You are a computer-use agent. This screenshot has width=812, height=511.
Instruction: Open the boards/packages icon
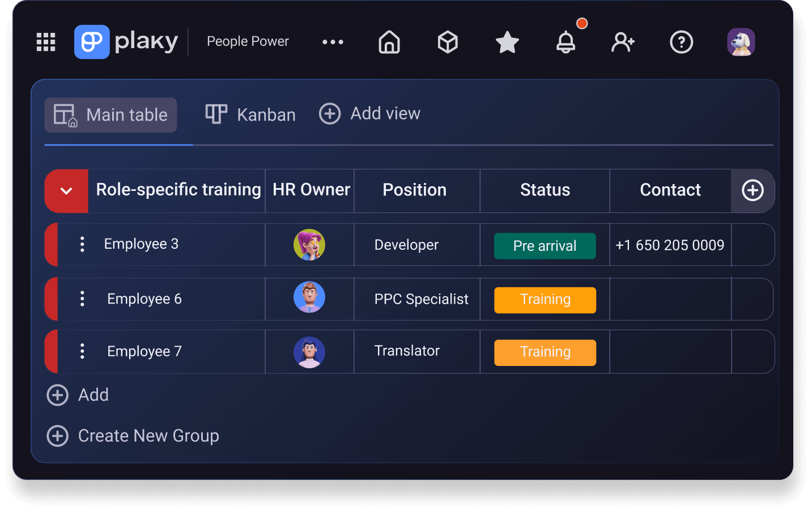pyautogui.click(x=448, y=42)
